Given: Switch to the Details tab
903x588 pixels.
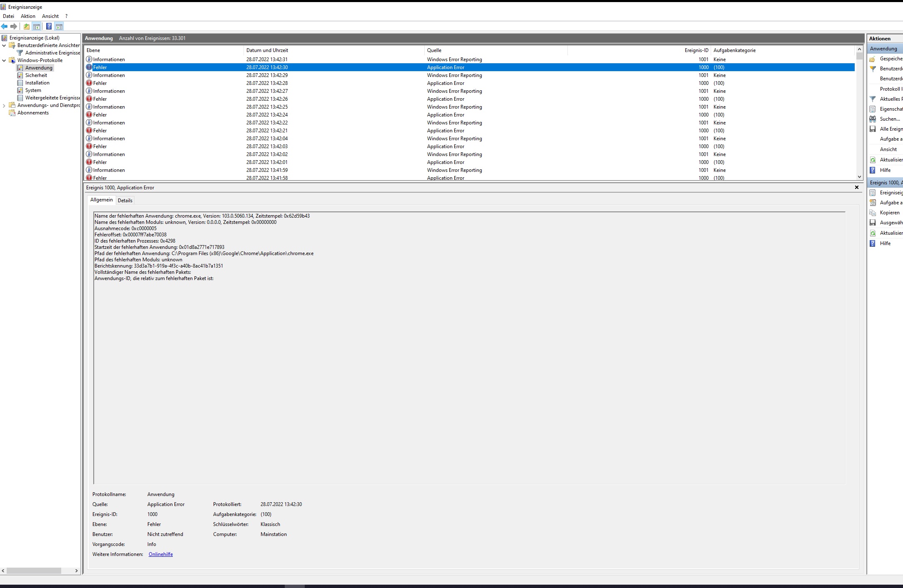Looking at the screenshot, I should (125, 201).
